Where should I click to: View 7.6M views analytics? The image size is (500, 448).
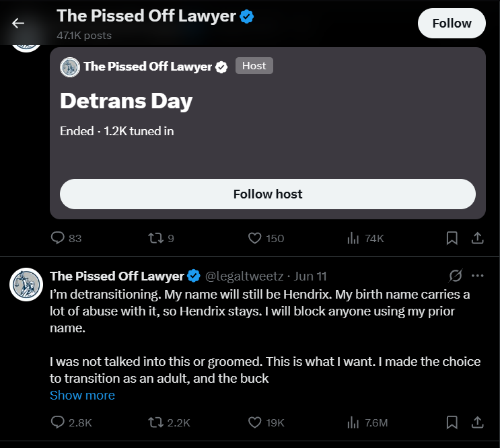[367, 422]
